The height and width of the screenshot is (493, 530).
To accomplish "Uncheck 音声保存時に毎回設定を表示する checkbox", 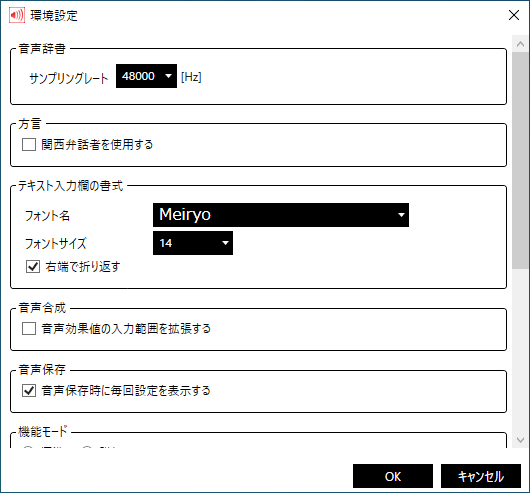I will (x=29, y=391).
